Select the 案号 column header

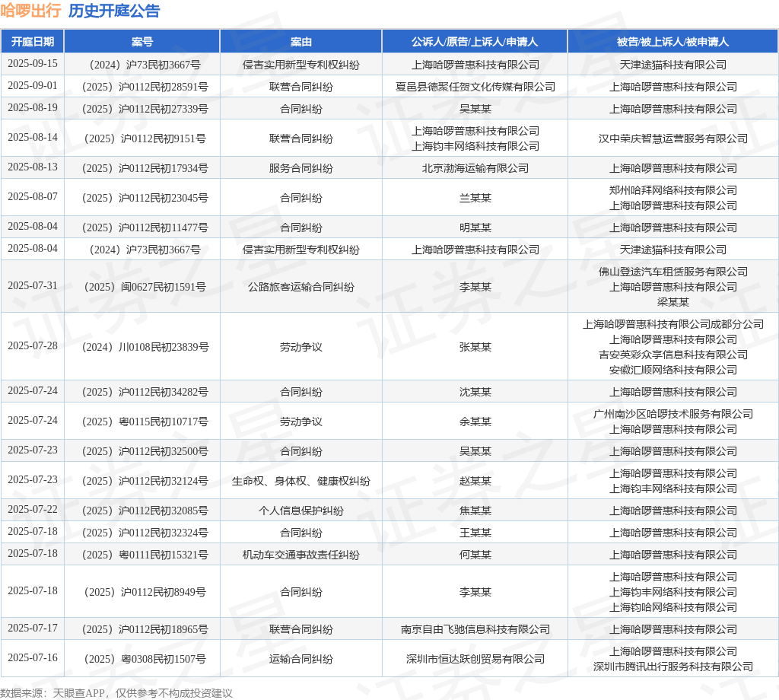(x=142, y=42)
